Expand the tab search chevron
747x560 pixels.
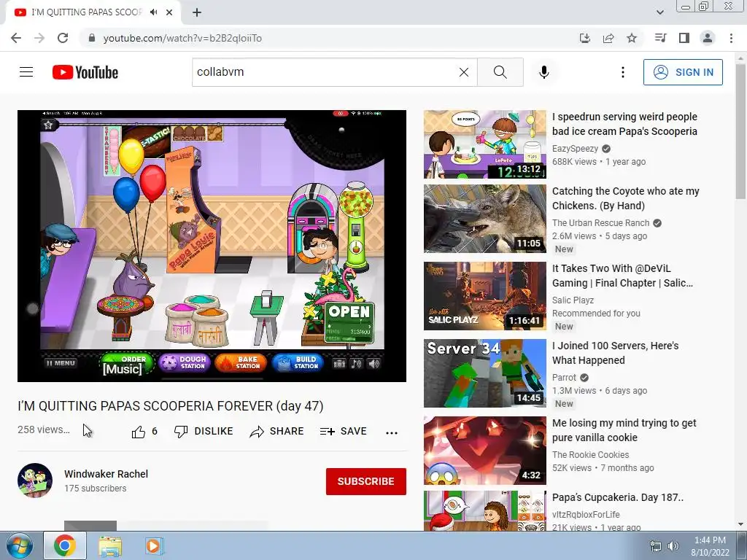(660, 12)
